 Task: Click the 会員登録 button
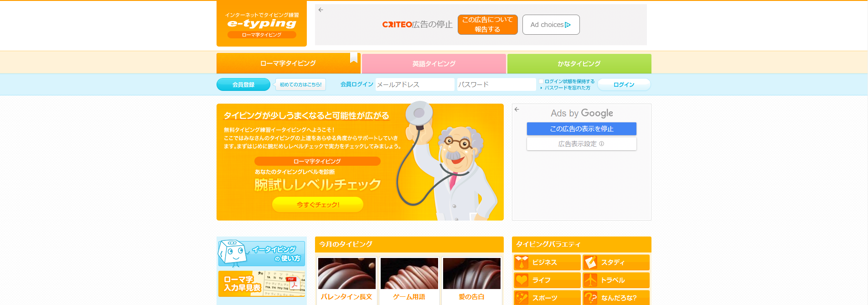coord(243,84)
